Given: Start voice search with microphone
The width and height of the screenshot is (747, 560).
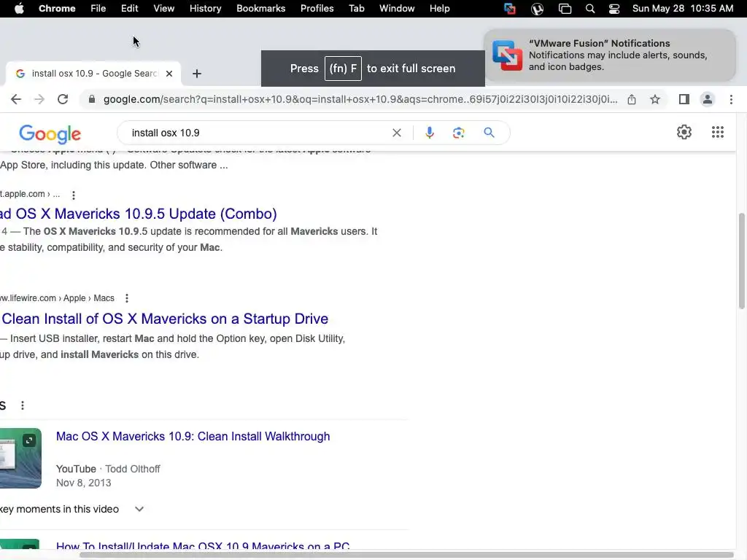Looking at the screenshot, I should (x=429, y=133).
